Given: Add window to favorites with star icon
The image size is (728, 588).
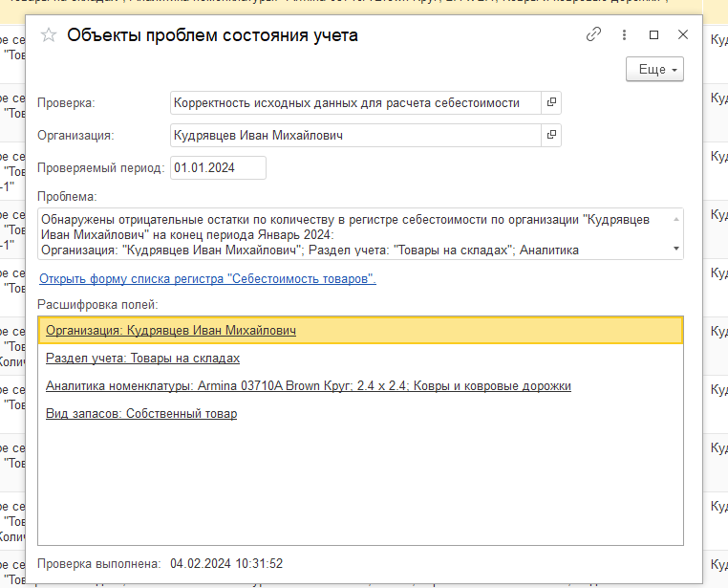Looking at the screenshot, I should pyautogui.click(x=48, y=35).
